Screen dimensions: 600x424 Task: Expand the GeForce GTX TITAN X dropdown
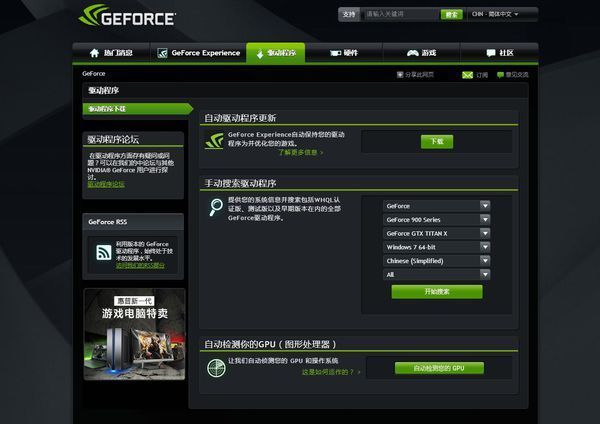click(x=436, y=233)
